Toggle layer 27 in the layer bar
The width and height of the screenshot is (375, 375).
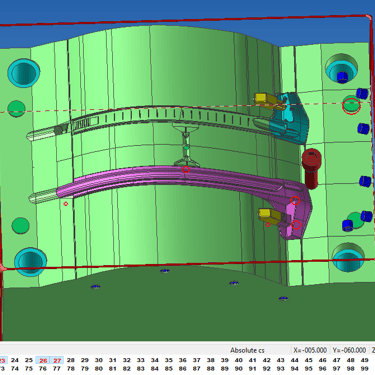(x=57, y=360)
